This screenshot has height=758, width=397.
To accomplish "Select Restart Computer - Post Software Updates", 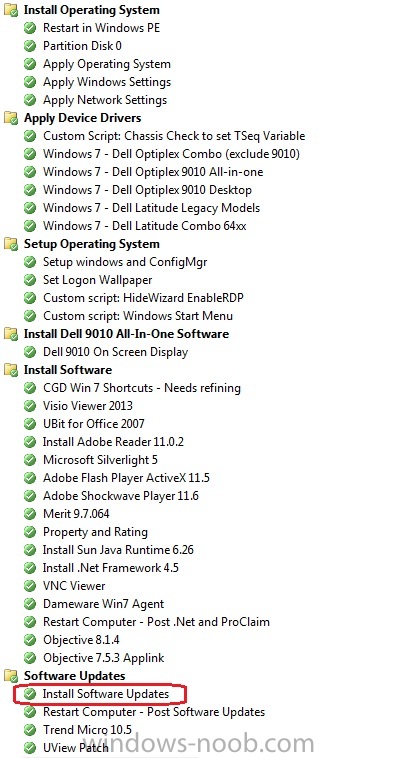I will 154,712.
